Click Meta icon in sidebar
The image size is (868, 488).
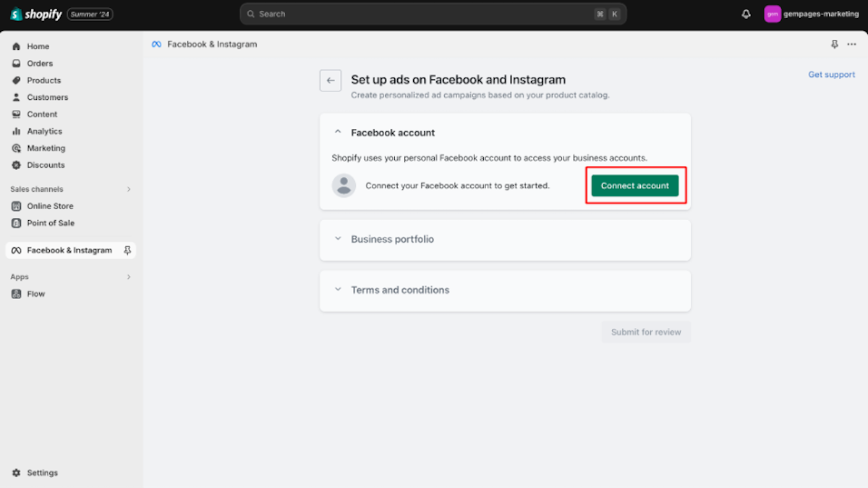click(17, 251)
